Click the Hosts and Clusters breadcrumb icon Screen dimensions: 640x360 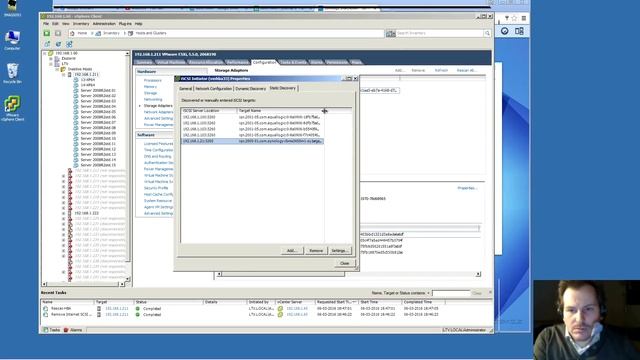point(131,33)
